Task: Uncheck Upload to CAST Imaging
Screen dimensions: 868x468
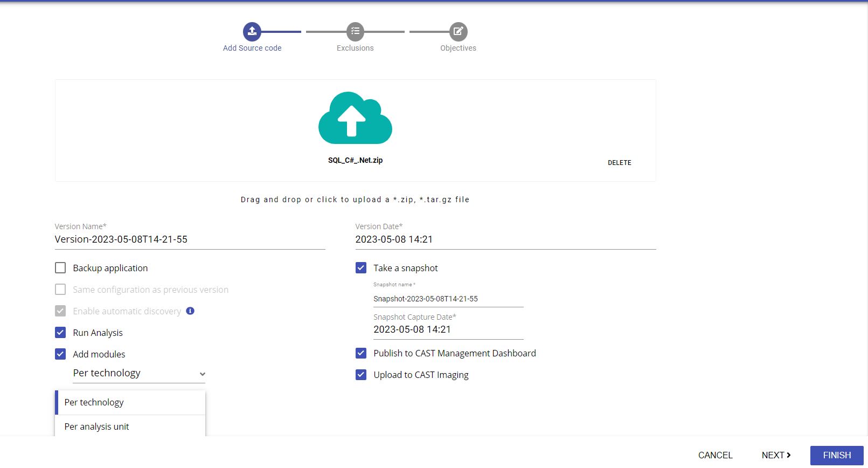Action: coord(361,375)
